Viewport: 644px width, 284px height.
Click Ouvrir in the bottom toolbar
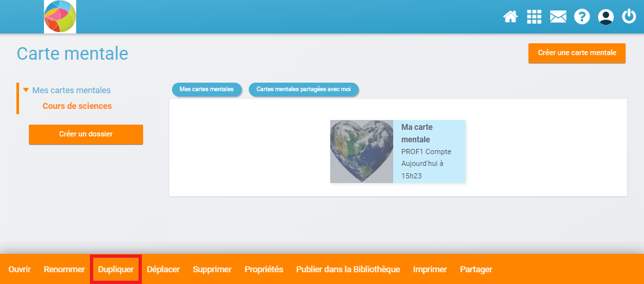[x=20, y=270]
